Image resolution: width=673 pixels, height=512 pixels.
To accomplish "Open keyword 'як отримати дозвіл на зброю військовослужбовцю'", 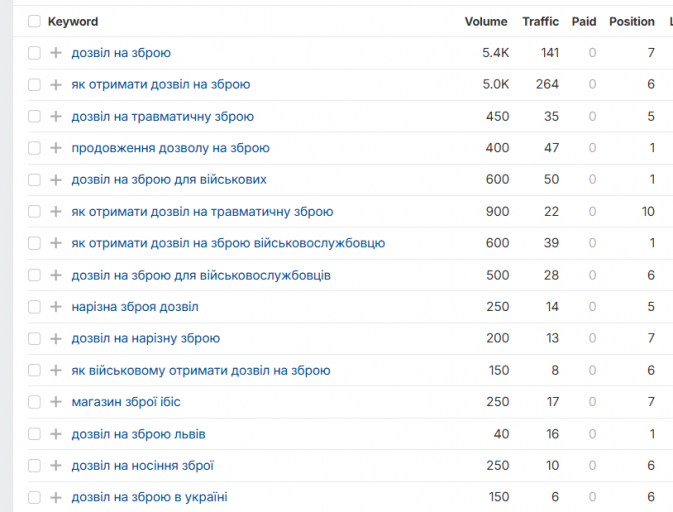I will (228, 243).
